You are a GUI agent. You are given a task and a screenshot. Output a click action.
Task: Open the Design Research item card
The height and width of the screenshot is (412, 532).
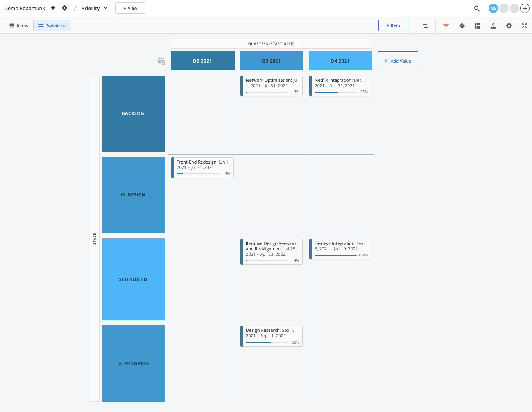click(x=272, y=336)
